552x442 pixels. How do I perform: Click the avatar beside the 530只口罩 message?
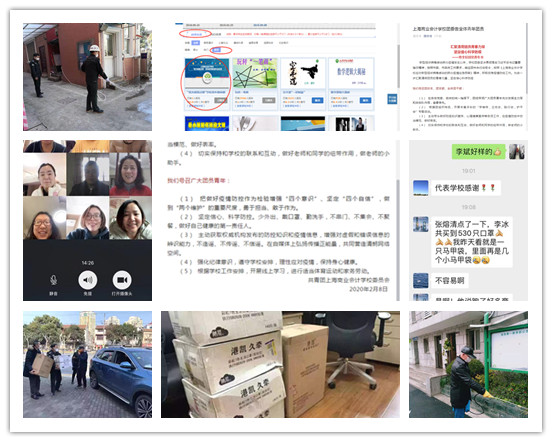point(421,224)
